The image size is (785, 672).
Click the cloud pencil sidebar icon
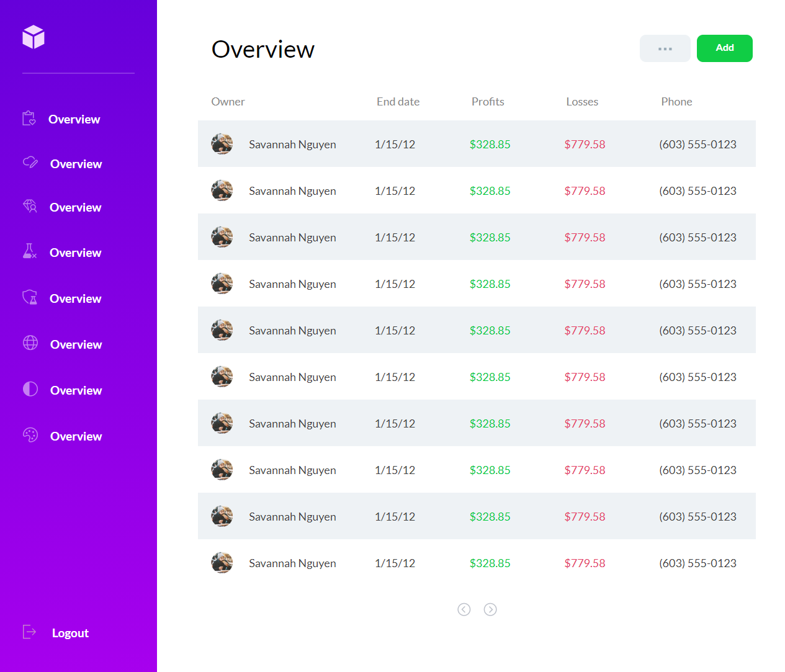[x=30, y=163]
